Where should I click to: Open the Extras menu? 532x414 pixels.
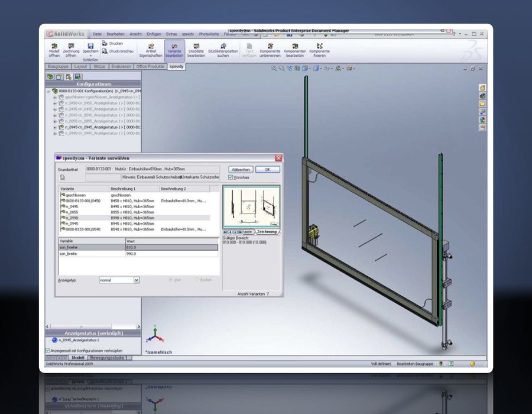171,34
